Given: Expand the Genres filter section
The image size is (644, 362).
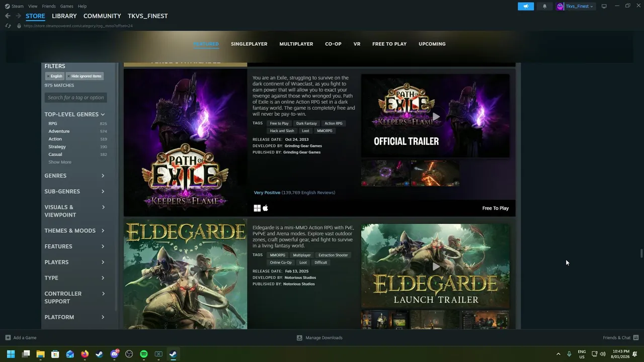Looking at the screenshot, I should click(x=74, y=175).
